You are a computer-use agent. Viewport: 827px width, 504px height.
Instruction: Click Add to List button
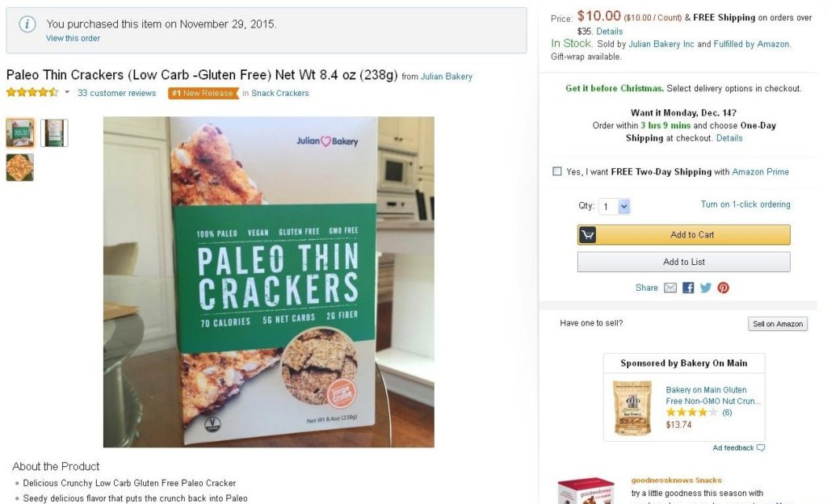pos(683,262)
